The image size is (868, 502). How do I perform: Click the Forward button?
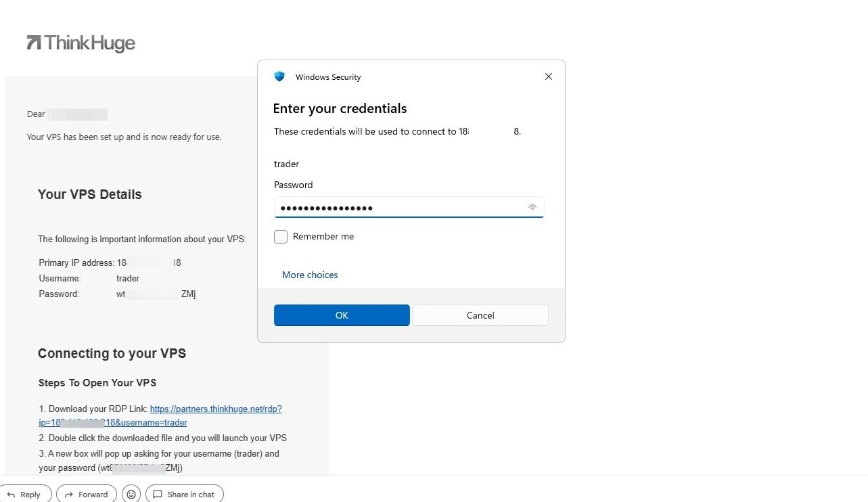87,495
